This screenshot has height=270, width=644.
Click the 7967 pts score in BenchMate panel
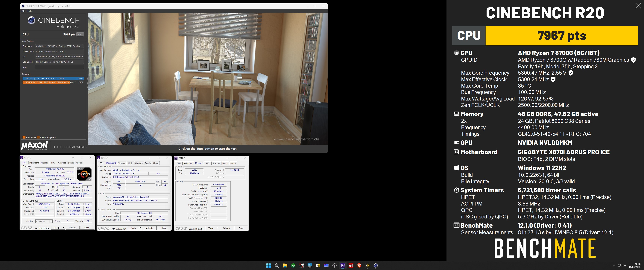click(561, 36)
